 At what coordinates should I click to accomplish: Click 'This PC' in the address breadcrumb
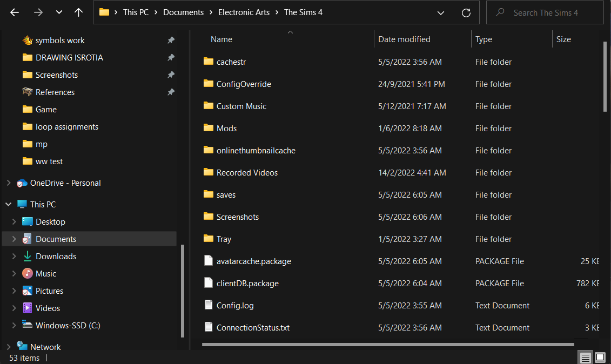pos(136,12)
